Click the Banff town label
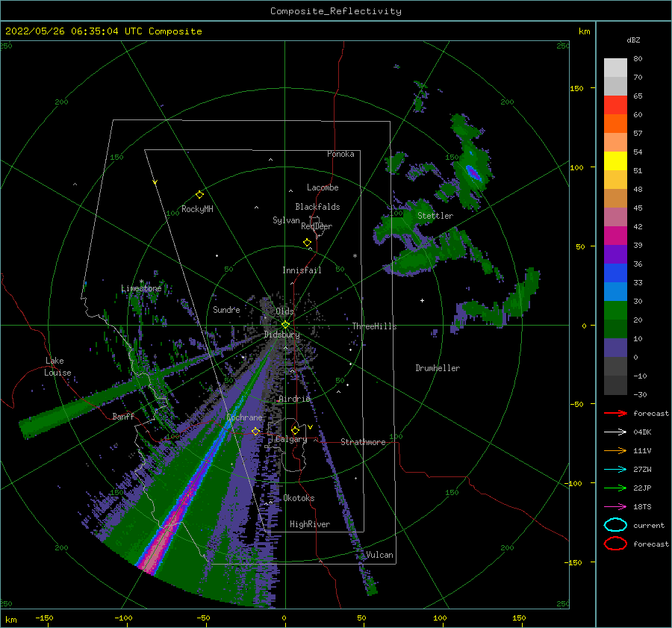This screenshot has width=672, height=628. [x=123, y=416]
